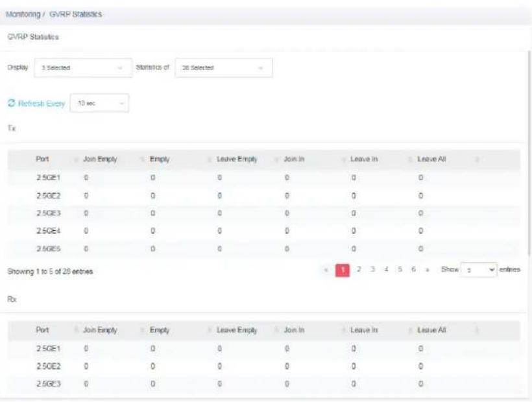The width and height of the screenshot is (532, 402).
Task: Go to page 3 of Tx table
Action: [372, 270]
